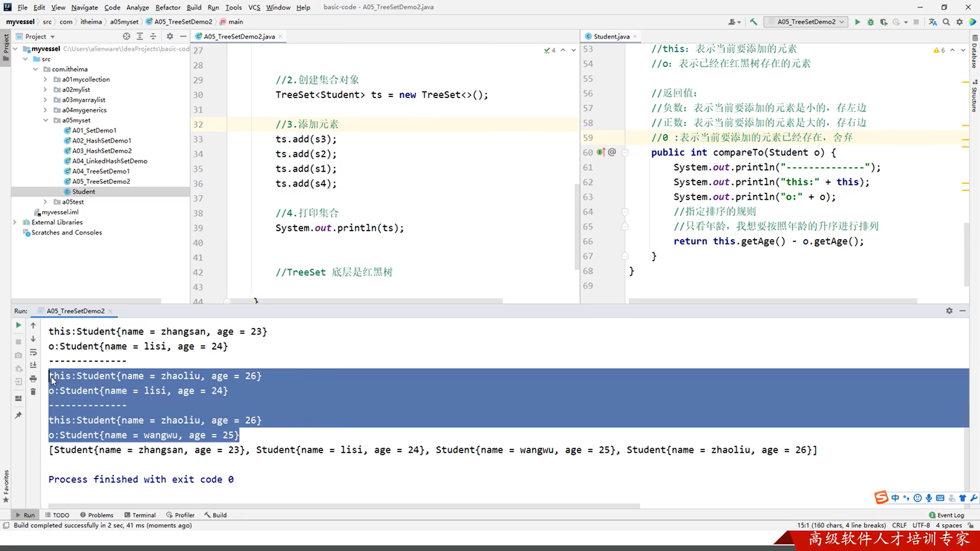Image resolution: width=980 pixels, height=551 pixels.
Task: Collapse the a05myset package folder
Action: coord(45,120)
